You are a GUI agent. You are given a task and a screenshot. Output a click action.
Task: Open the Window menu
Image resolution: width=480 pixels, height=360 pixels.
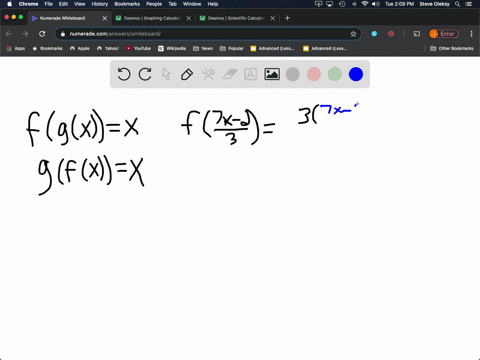192,4
